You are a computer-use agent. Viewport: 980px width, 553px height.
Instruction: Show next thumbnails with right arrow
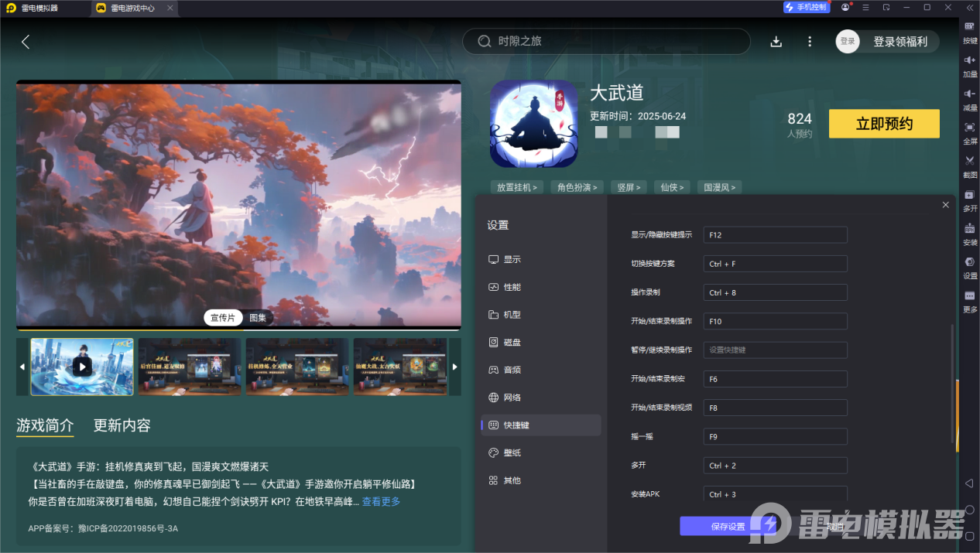[x=455, y=367]
